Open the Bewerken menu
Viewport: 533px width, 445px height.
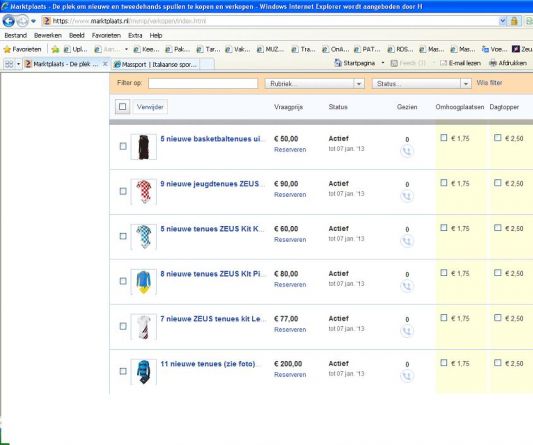point(48,35)
